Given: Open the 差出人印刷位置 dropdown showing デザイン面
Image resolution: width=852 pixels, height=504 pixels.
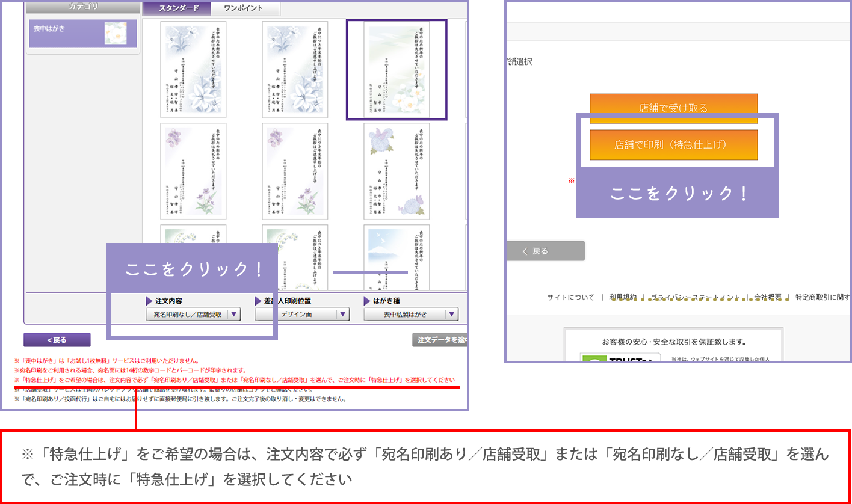Looking at the screenshot, I should (x=302, y=315).
